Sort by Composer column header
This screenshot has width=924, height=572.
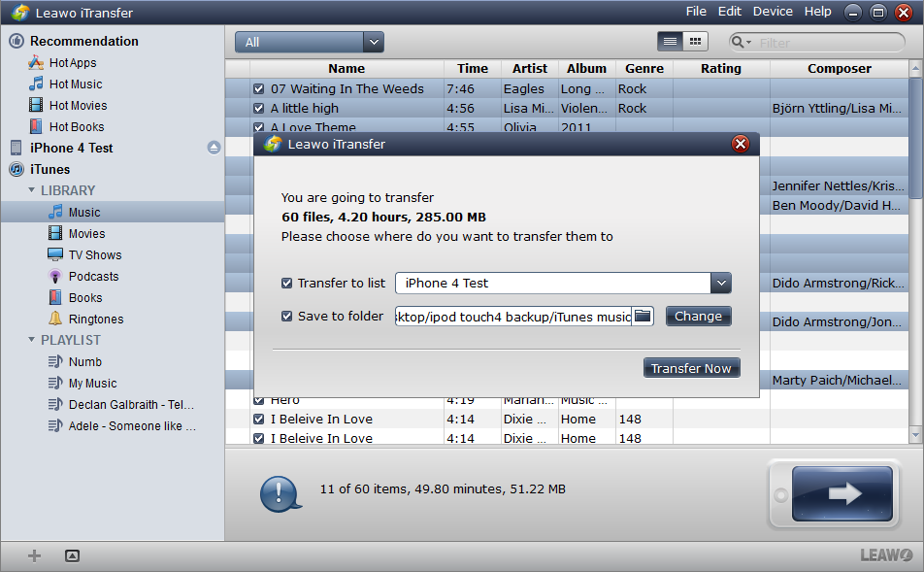point(840,68)
